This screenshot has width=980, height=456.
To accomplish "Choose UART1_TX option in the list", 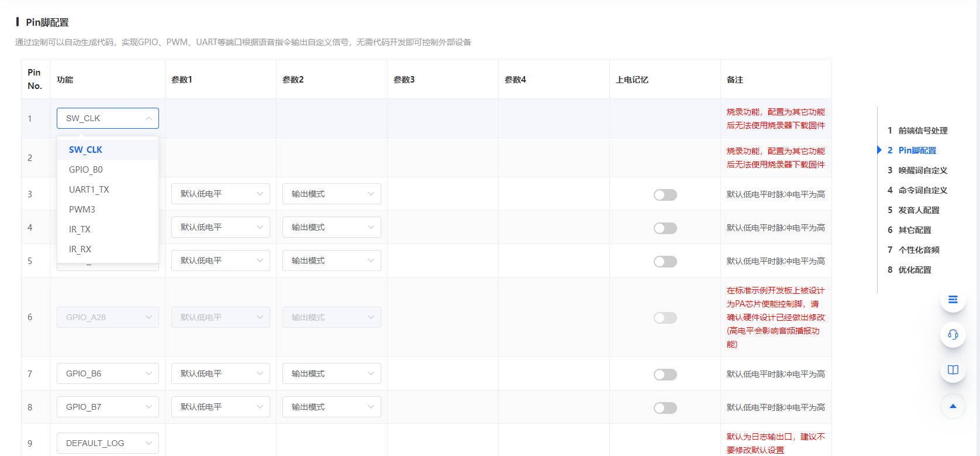I will [89, 190].
